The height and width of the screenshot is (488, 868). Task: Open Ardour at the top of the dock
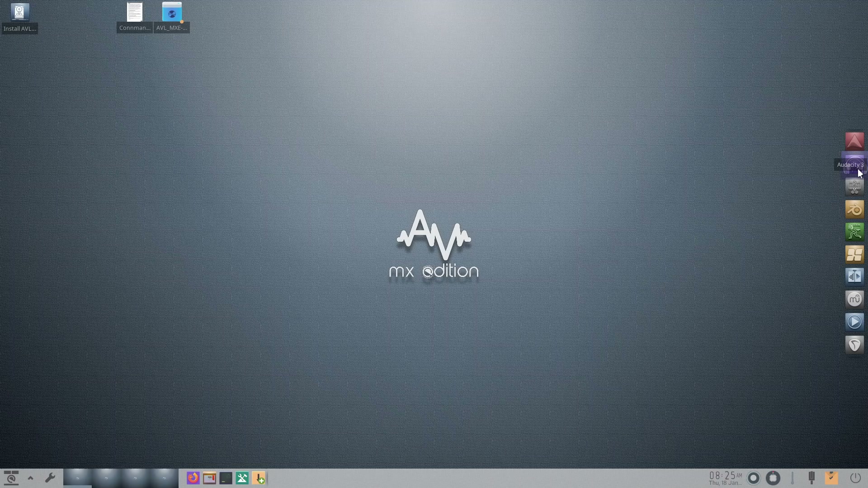click(854, 141)
